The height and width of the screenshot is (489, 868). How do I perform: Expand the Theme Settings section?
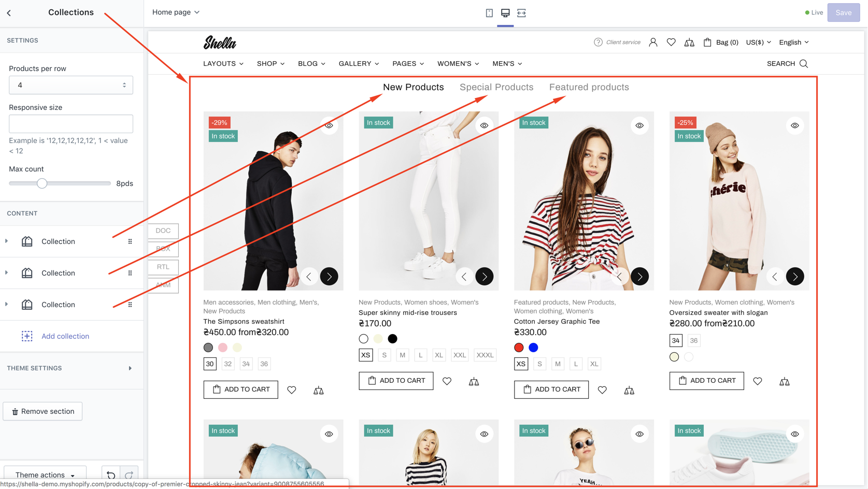click(x=130, y=368)
